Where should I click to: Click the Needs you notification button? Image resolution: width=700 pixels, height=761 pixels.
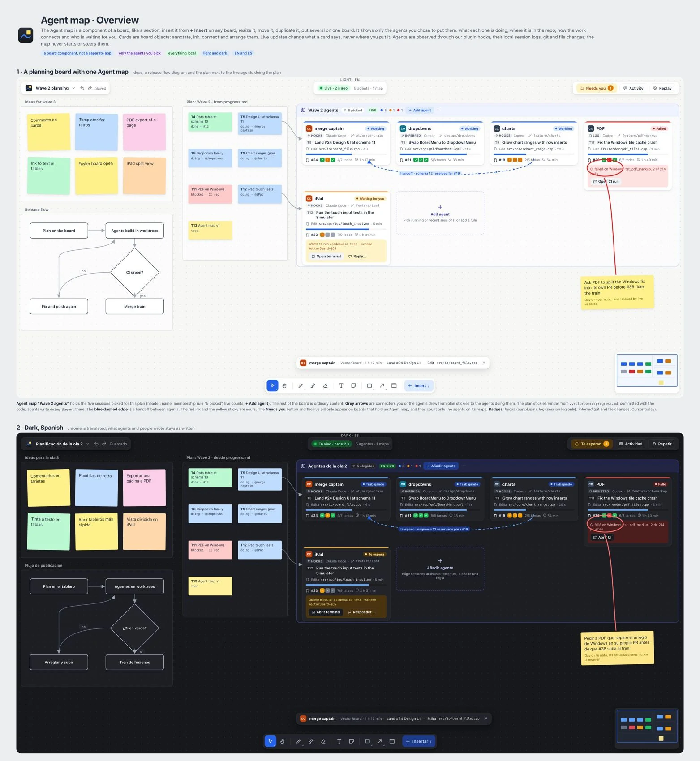597,88
